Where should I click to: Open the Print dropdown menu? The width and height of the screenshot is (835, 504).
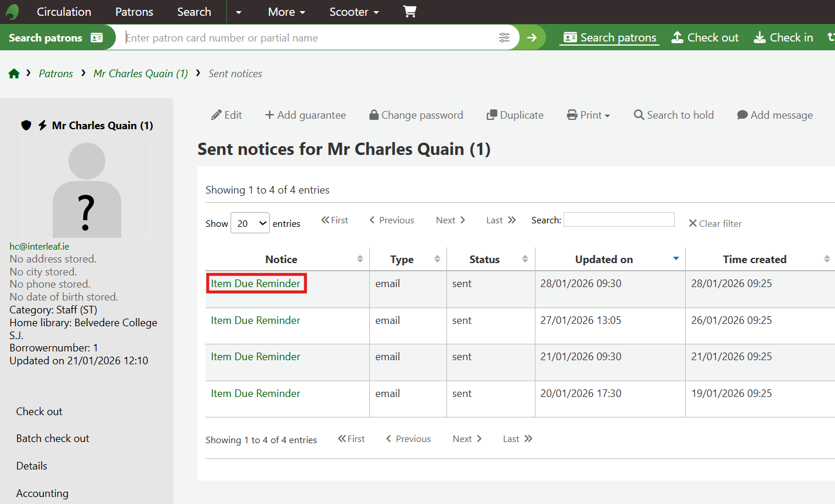click(588, 115)
